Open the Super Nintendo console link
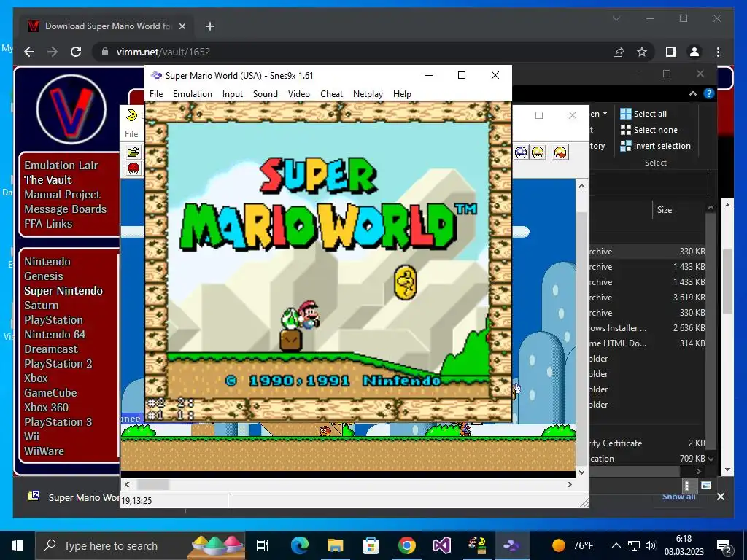The height and width of the screenshot is (560, 747). [x=63, y=290]
